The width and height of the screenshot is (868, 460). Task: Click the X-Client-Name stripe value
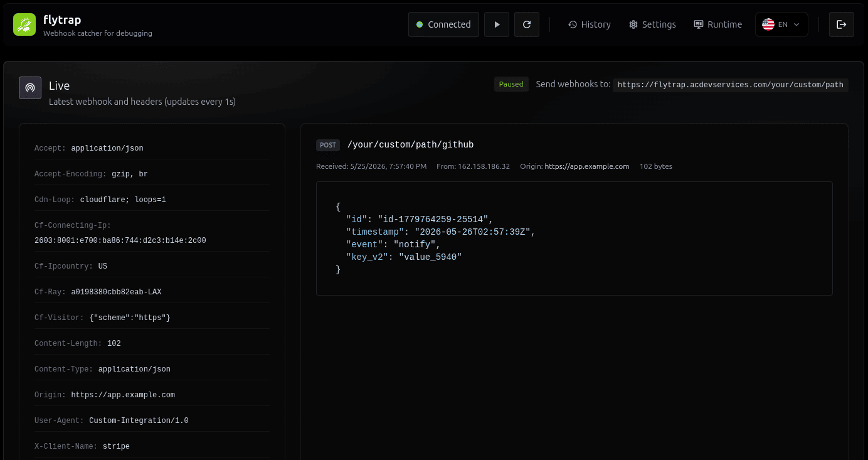(x=116, y=446)
